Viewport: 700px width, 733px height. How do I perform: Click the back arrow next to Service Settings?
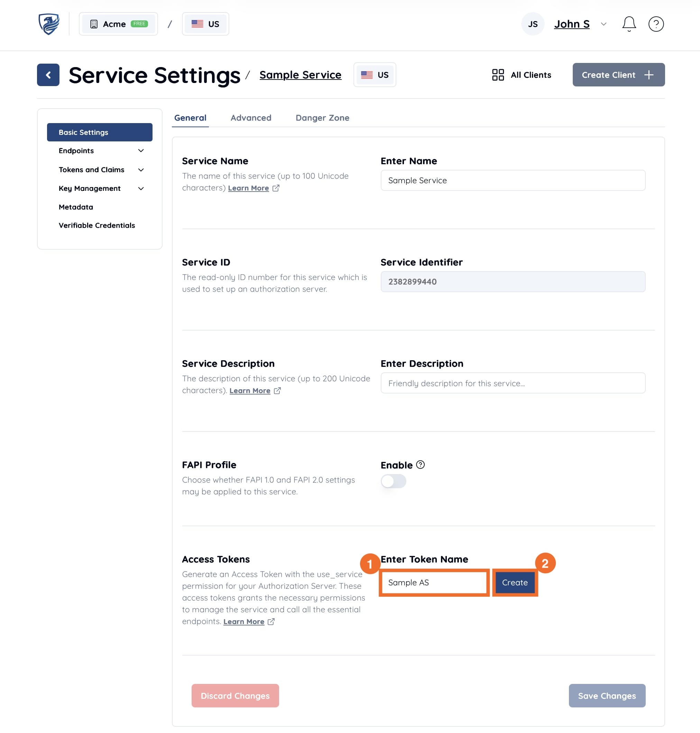click(x=48, y=75)
